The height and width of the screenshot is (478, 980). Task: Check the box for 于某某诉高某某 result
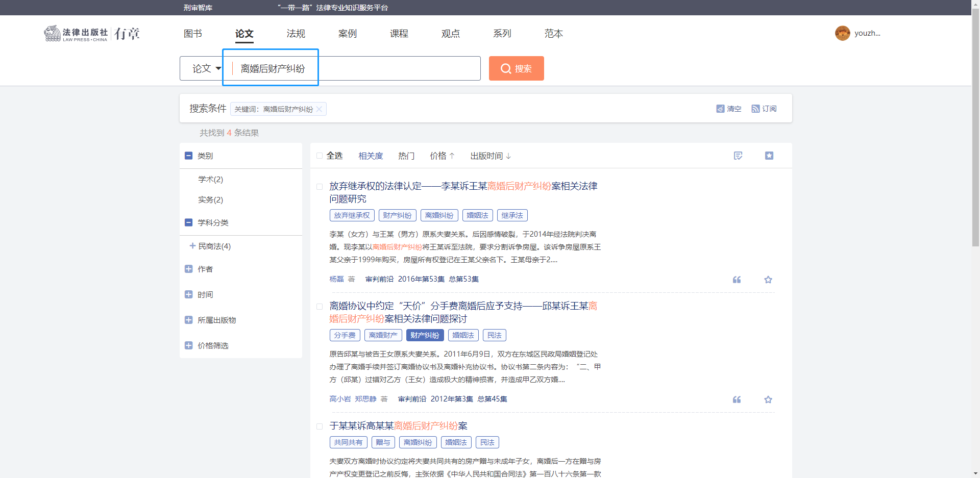click(x=320, y=426)
